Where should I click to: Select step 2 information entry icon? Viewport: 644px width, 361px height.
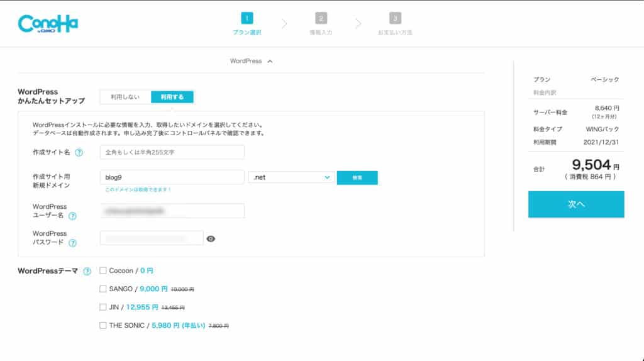pos(321,18)
